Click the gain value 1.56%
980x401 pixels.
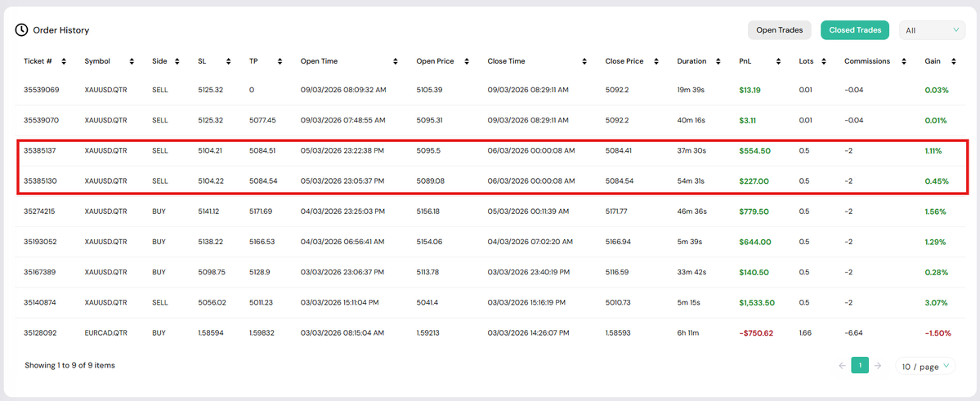click(x=936, y=212)
